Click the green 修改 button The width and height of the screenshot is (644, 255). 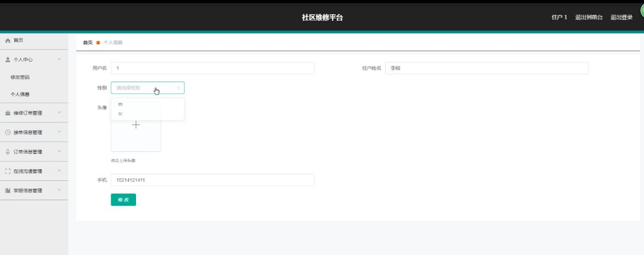123,200
